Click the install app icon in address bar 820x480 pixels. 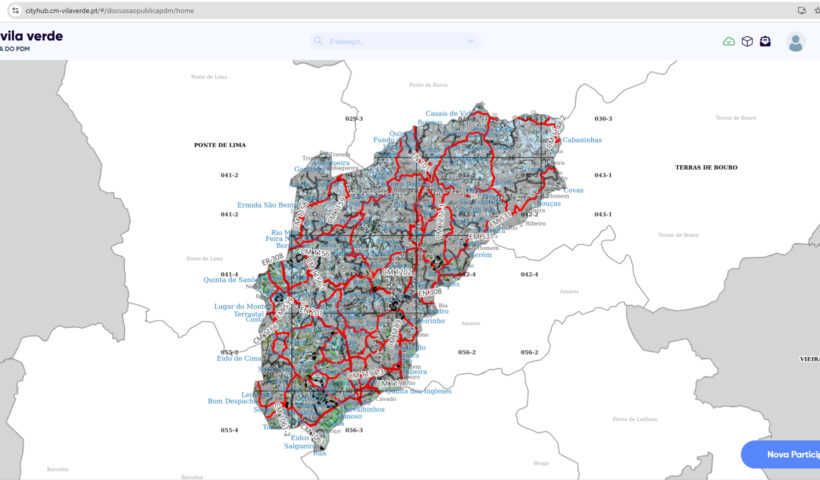click(x=801, y=9)
